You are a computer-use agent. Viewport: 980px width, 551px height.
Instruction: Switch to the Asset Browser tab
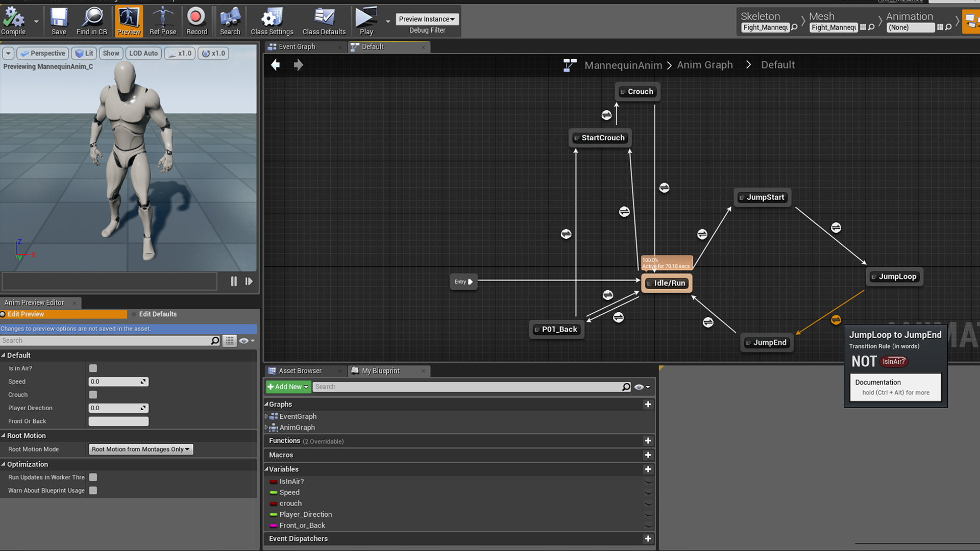300,371
